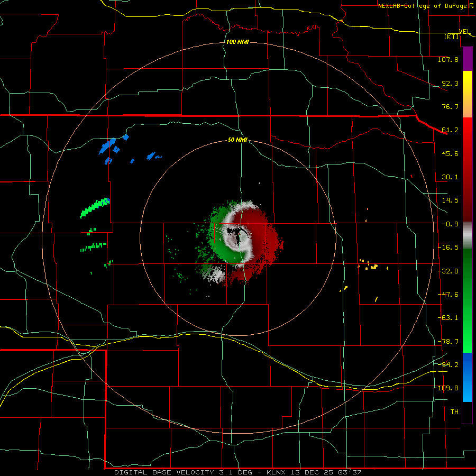The height and width of the screenshot is (476, 476).
Task: Click the purple segment of color bar
Action: coord(467,59)
